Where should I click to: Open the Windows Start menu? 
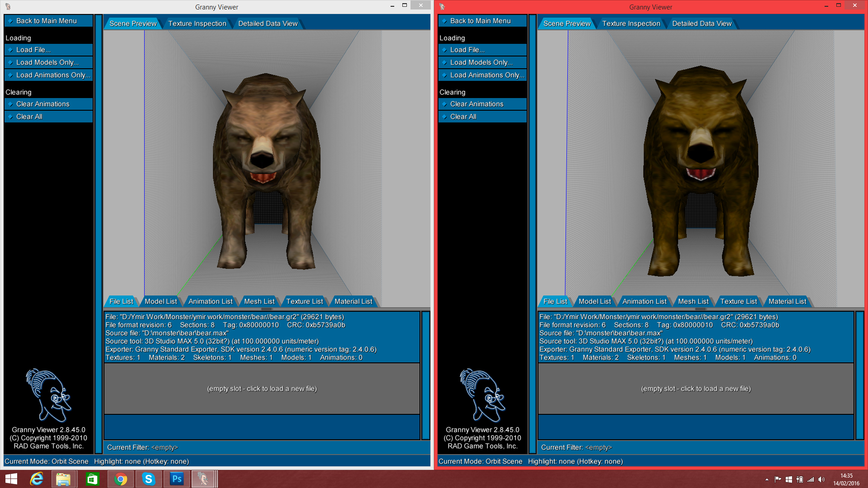[11, 479]
